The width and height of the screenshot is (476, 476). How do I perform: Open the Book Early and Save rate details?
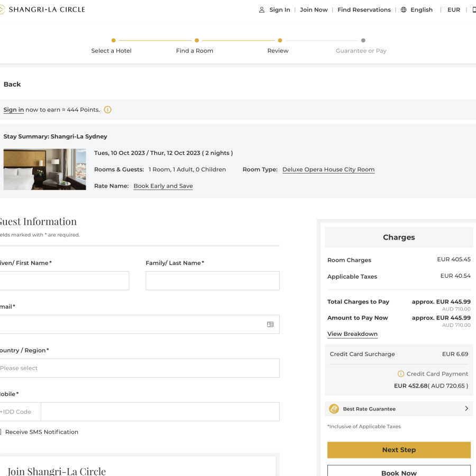tap(163, 186)
